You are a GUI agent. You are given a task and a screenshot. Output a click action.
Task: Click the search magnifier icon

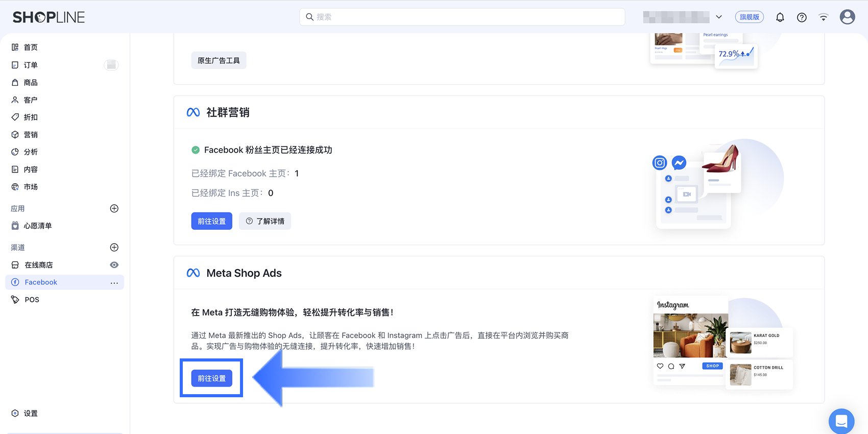pyautogui.click(x=309, y=17)
